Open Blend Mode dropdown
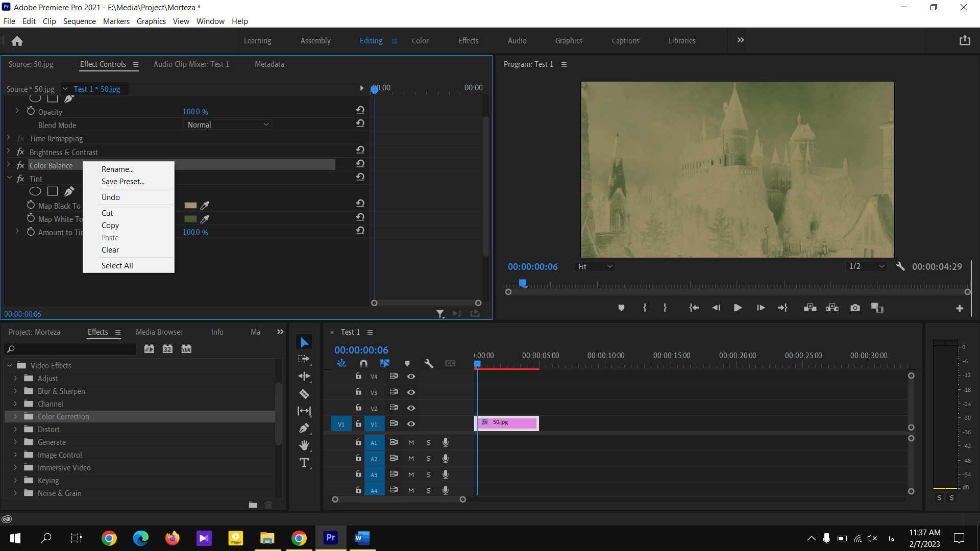Image resolution: width=980 pixels, height=551 pixels. [x=228, y=125]
